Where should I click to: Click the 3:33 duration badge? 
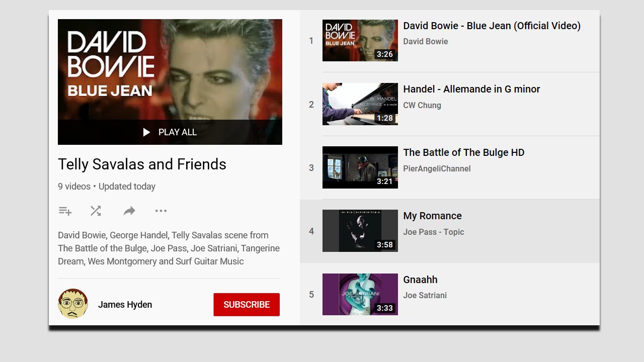(x=385, y=308)
